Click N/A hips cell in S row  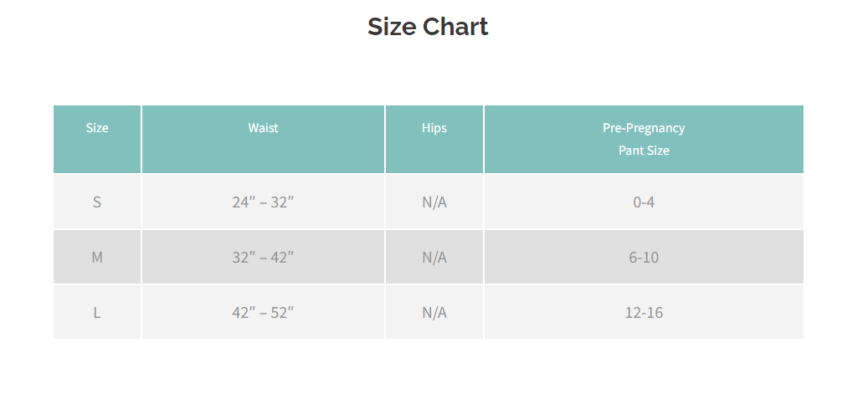pyautogui.click(x=434, y=202)
